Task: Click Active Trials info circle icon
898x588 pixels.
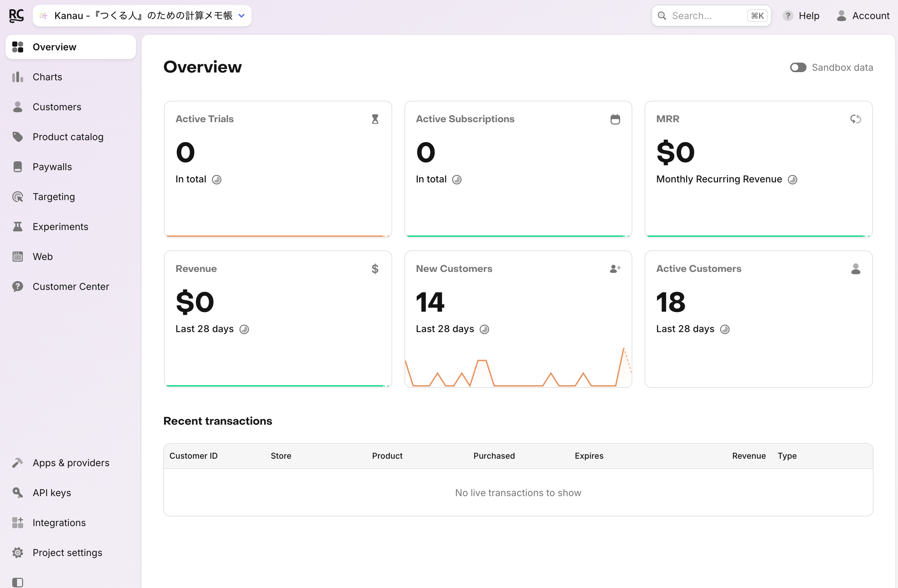Action: pos(217,180)
